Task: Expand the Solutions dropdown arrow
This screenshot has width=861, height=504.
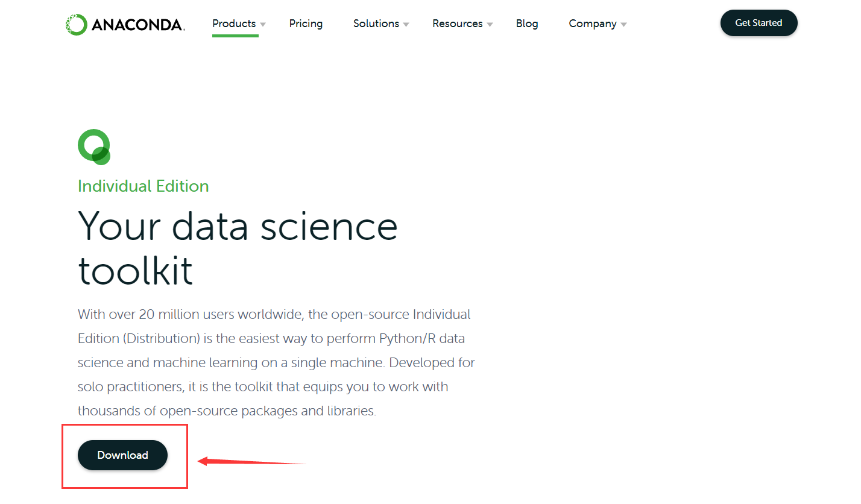Action: coord(406,25)
